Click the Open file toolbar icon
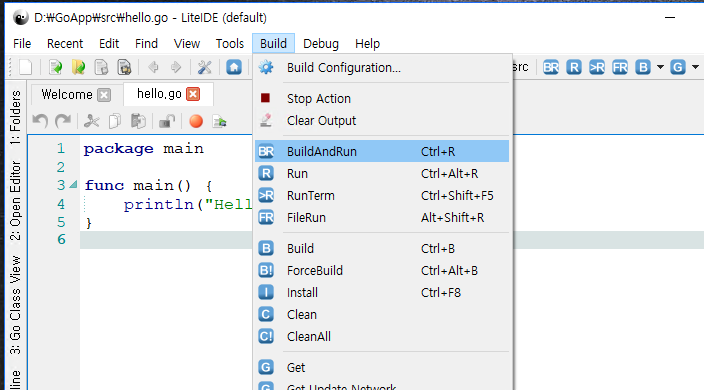Screen dimensions: 704x390 point(56,67)
